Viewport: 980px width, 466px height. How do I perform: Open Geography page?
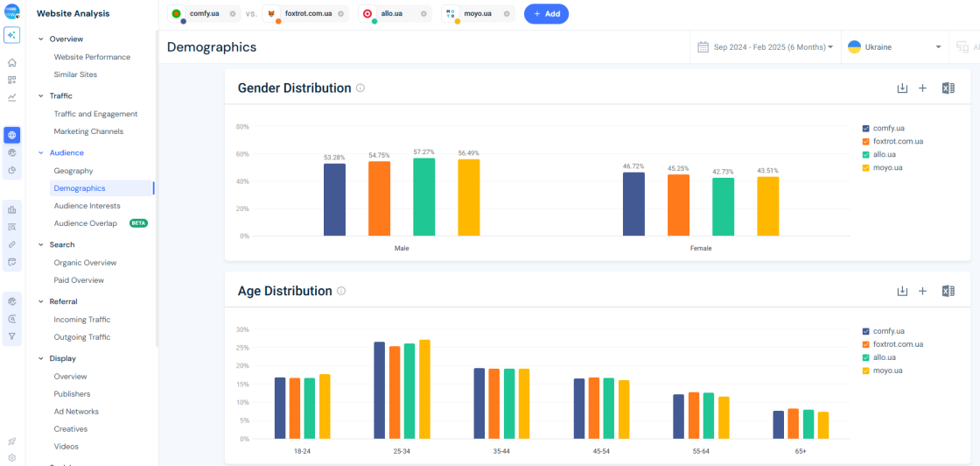tap(73, 171)
